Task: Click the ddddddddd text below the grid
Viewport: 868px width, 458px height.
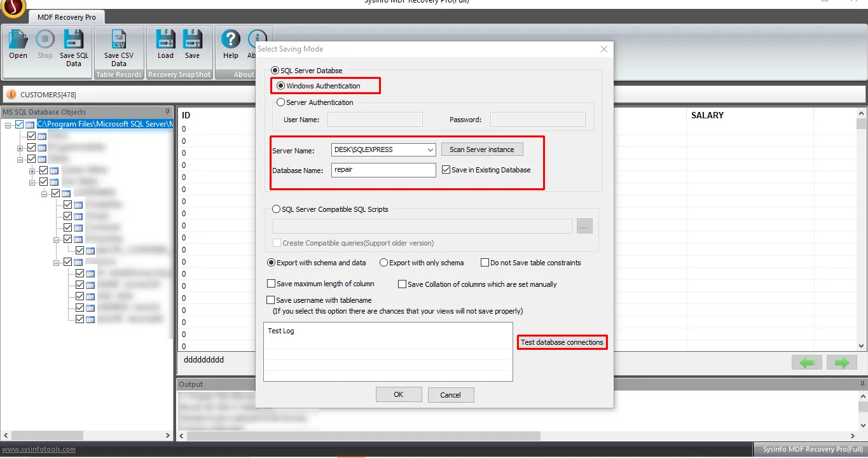Action: (x=203, y=359)
